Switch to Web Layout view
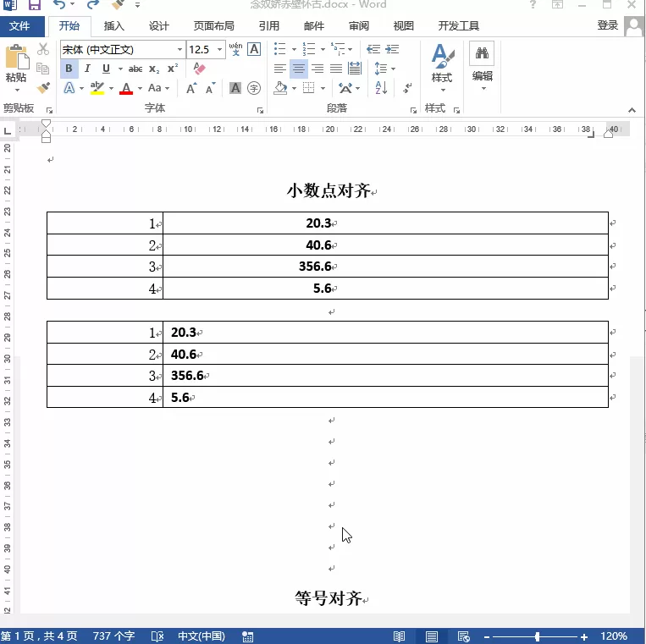Screen dimensions: 646x644 click(463, 636)
